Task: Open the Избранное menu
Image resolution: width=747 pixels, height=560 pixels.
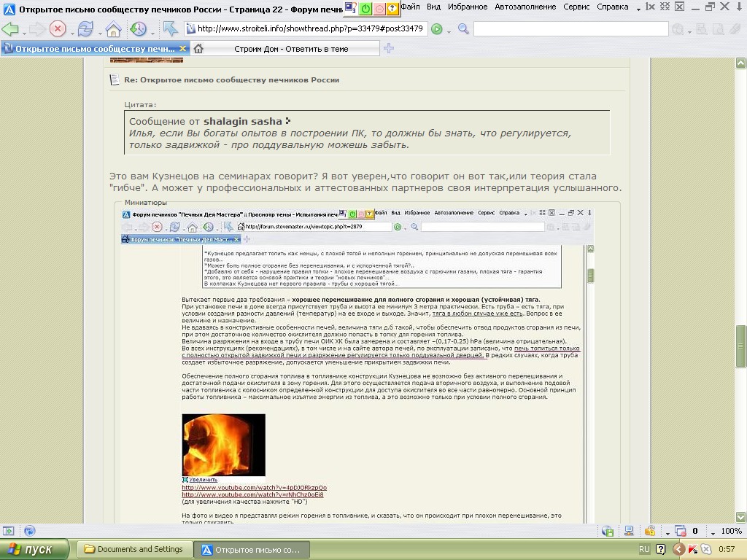Action: [468, 7]
